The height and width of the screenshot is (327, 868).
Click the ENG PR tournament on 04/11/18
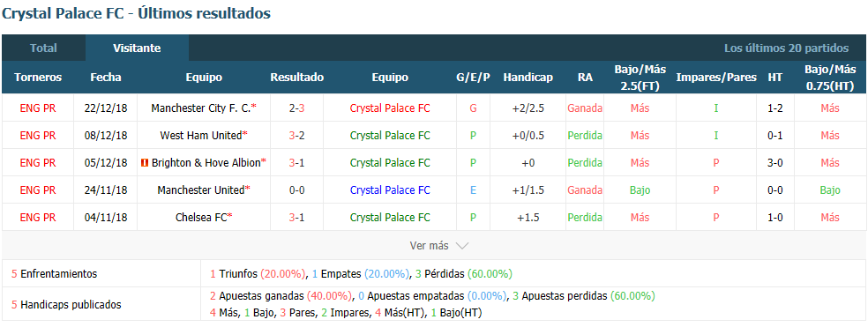pos(38,218)
